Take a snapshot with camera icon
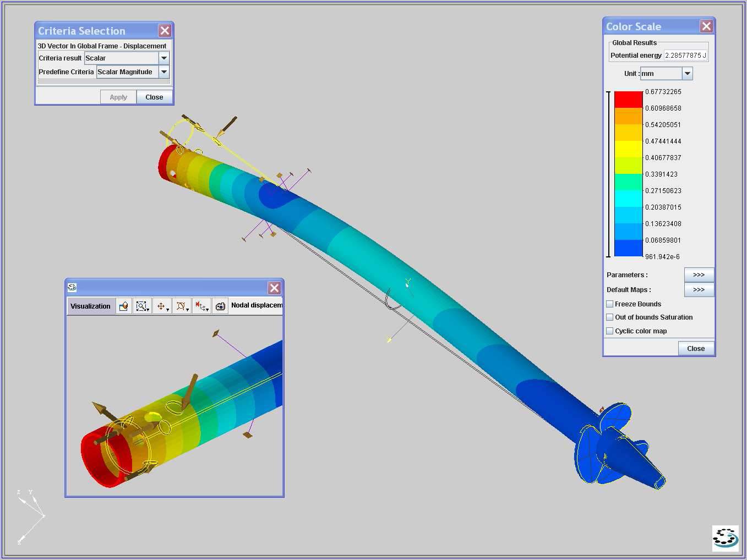The image size is (747, 560). point(220,306)
